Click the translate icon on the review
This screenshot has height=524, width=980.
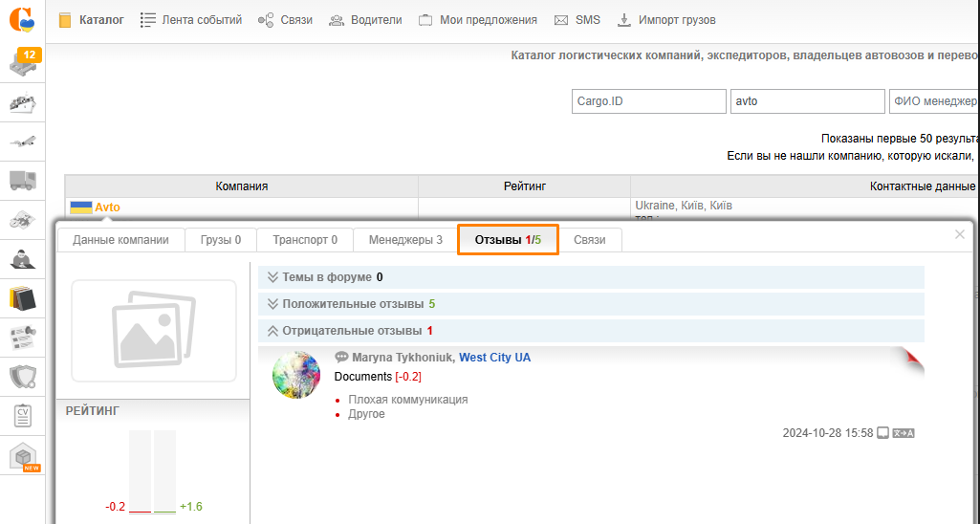pyautogui.click(x=904, y=433)
